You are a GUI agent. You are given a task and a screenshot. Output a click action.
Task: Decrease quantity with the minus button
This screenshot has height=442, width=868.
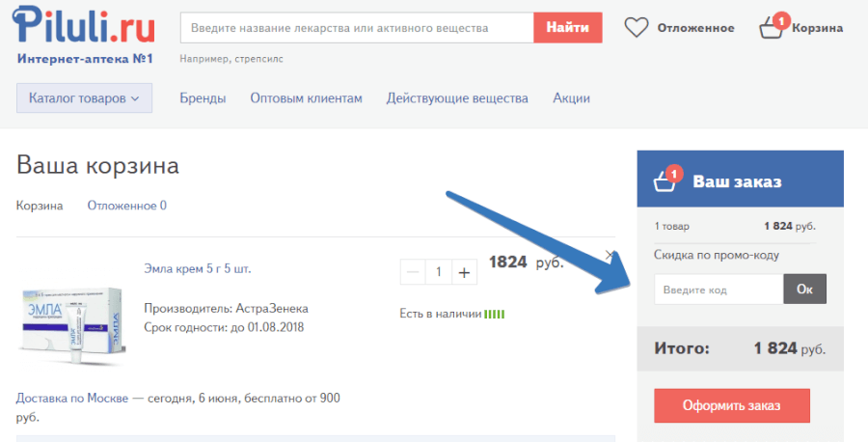(x=413, y=272)
